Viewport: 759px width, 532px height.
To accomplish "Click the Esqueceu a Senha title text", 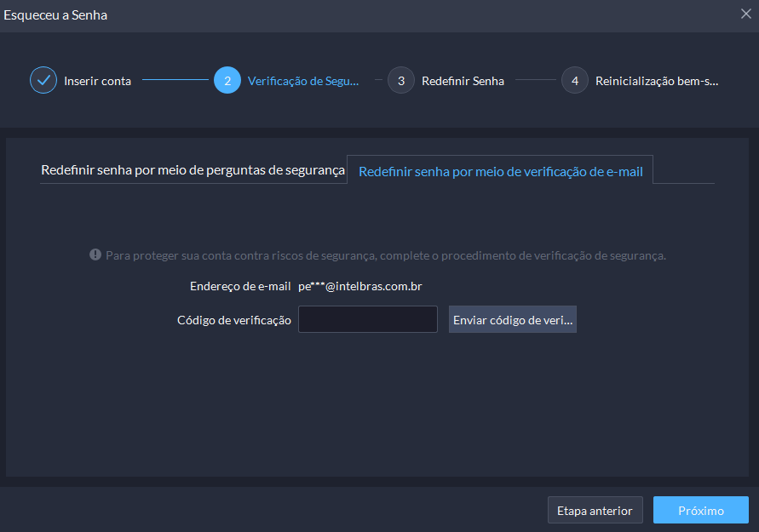I will [55, 15].
